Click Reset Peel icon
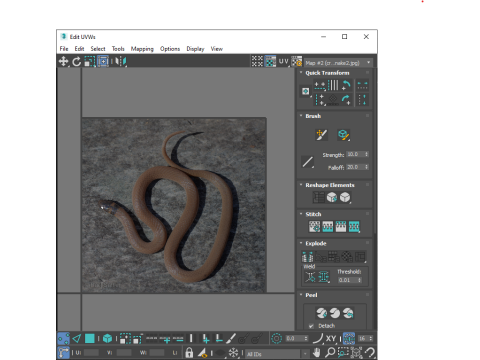This screenshot has width=480, height=360. click(x=348, y=313)
